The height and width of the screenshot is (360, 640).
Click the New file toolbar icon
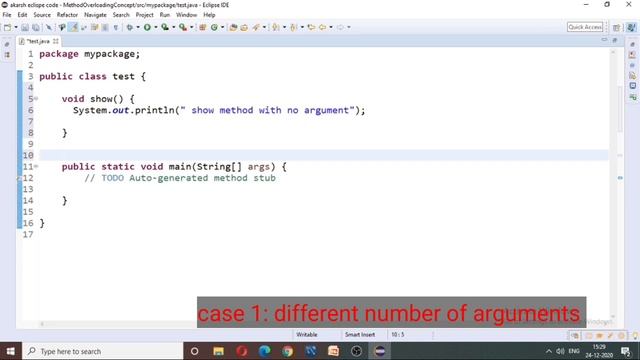7,27
